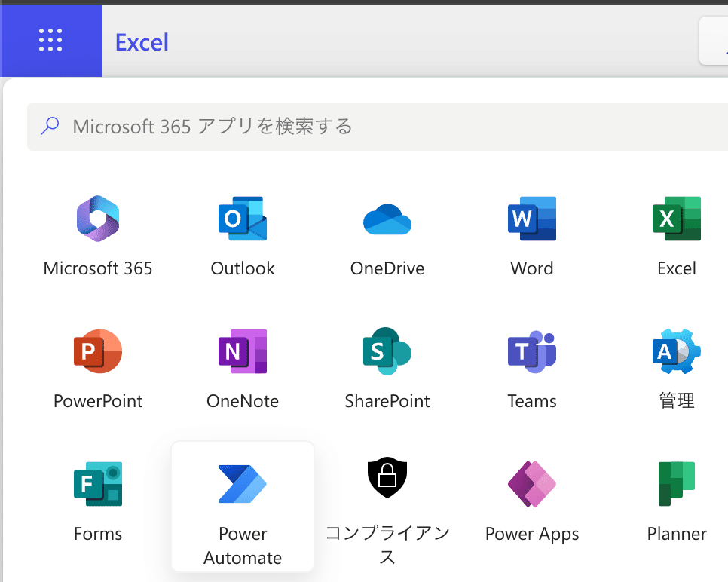Open the Planner app icon
Image resolution: width=728 pixels, height=582 pixels.
[677, 484]
